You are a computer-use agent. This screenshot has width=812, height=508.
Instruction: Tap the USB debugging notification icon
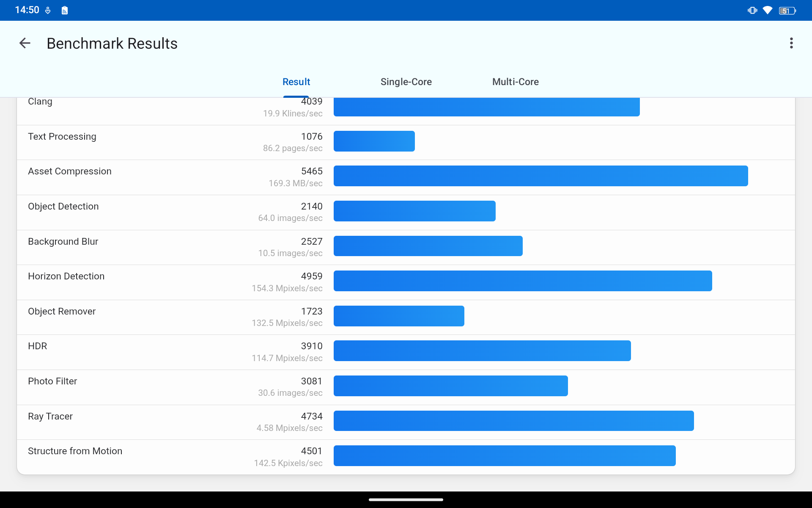48,10
